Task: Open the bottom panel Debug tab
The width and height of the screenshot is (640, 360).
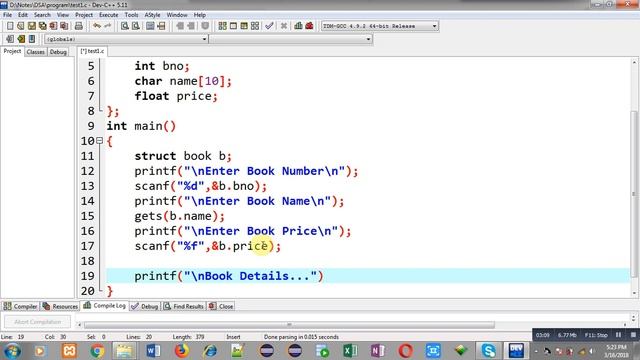Action: (x=145, y=306)
